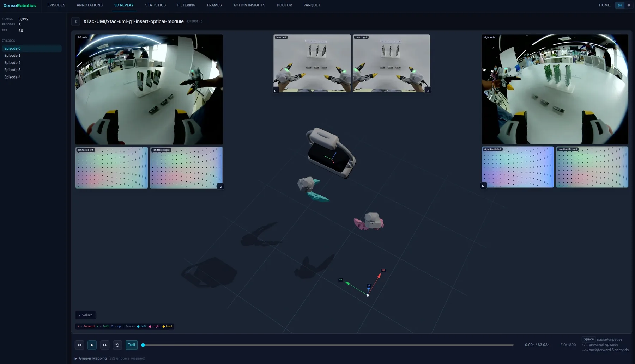Click the left wrist camera view
The width and height of the screenshot is (635, 364).
click(149, 90)
